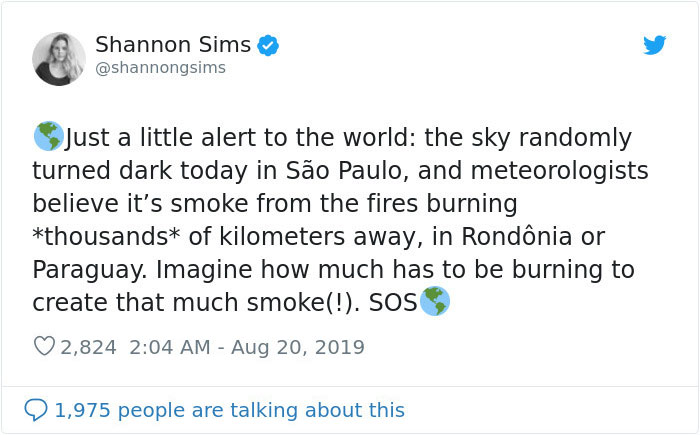Image resolution: width=700 pixels, height=435 pixels.
Task: Click the blue verified checkmark badge
Action: coord(268,45)
